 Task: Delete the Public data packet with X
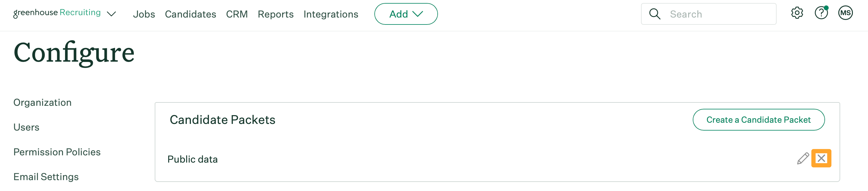tap(821, 158)
